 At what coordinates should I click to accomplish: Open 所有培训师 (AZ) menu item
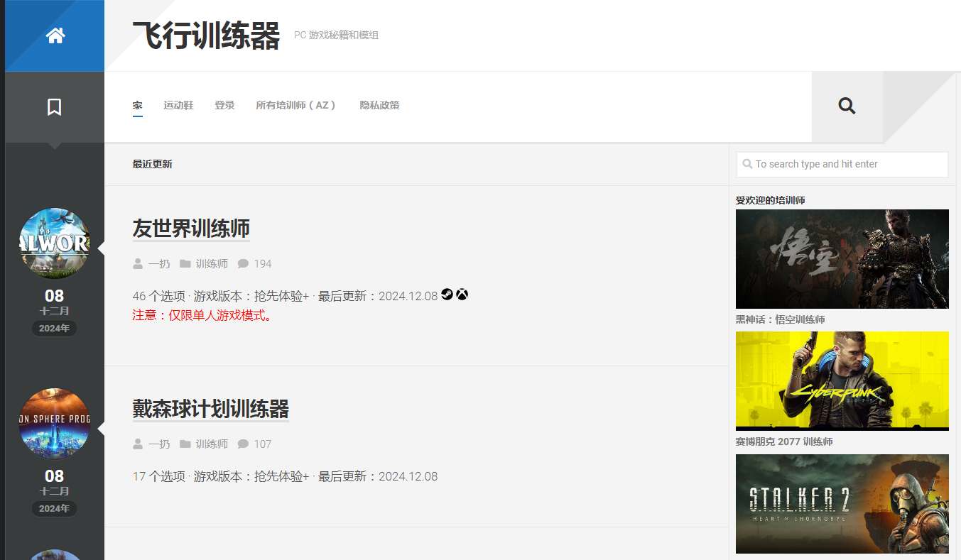point(296,105)
